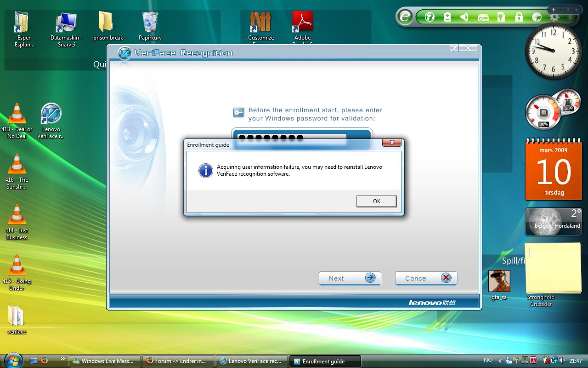
Task: Open help with the VeriFace question mark button
Action: point(454,48)
